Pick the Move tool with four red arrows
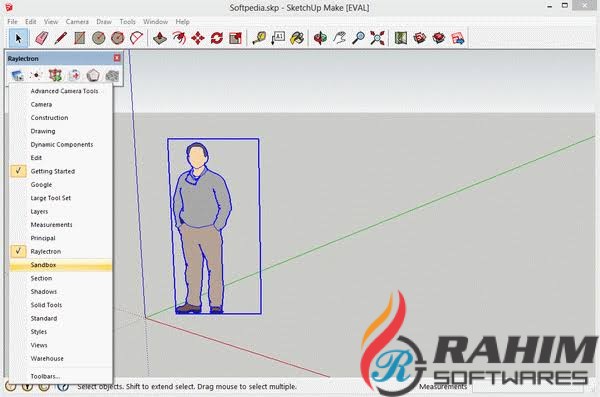The height and width of the screenshot is (397, 600). [198, 38]
